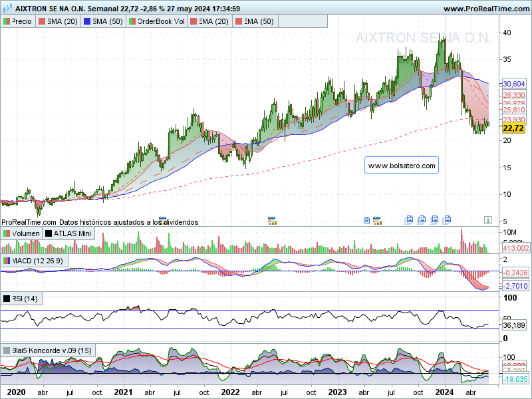Viewport: 532px width, 399px height.
Task: Open the calendar event icon overlapping the word dividendos
Action: point(163,221)
